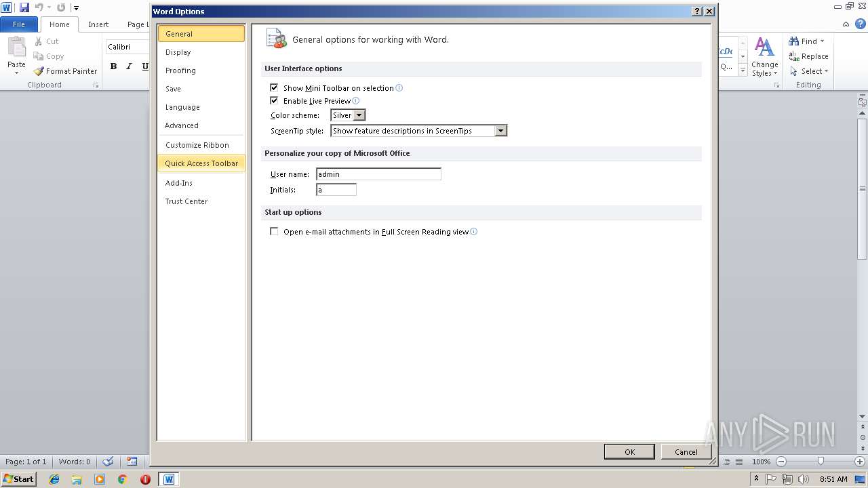Switch to the Home ribbon tab
This screenshot has height=488, width=868.
59,24
